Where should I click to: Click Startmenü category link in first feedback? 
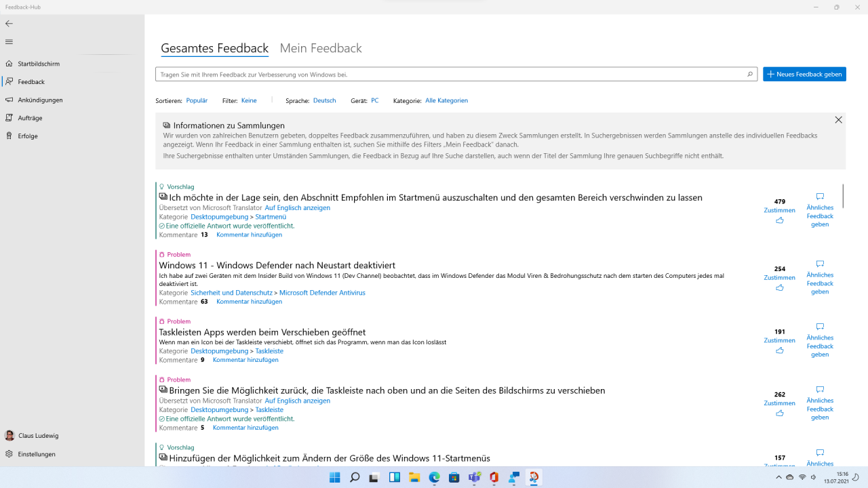271,217
